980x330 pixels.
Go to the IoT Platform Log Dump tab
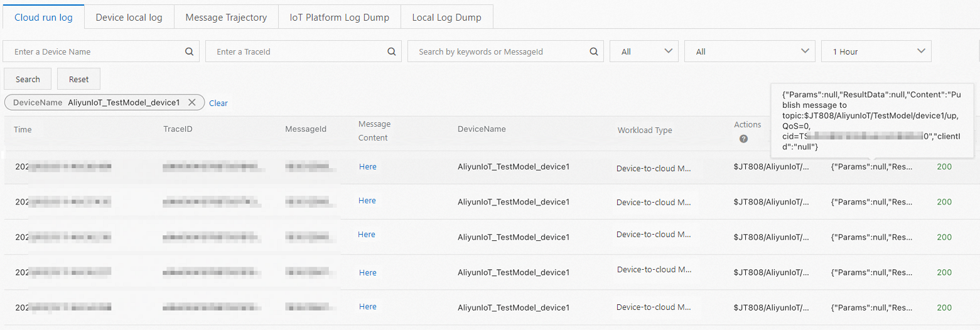pyautogui.click(x=339, y=18)
